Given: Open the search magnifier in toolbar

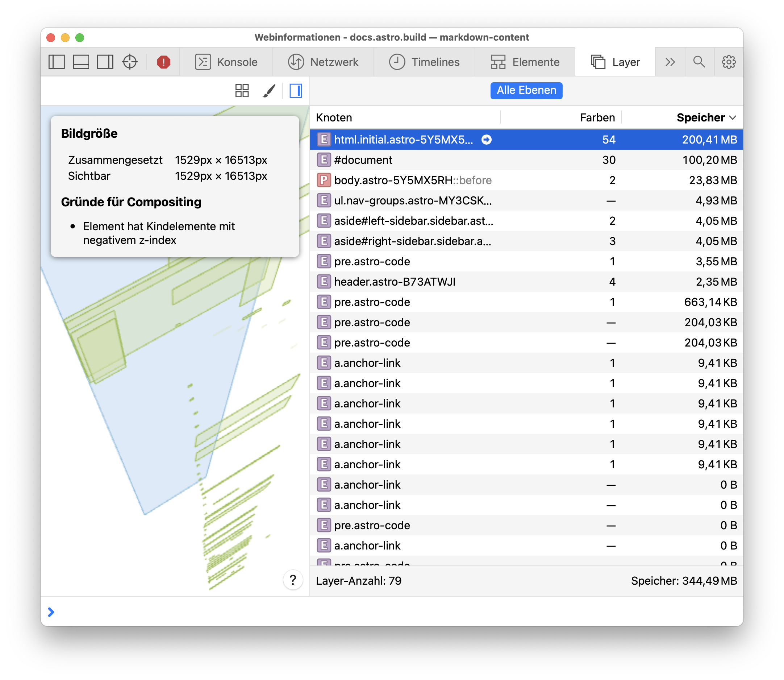Looking at the screenshot, I should (699, 62).
